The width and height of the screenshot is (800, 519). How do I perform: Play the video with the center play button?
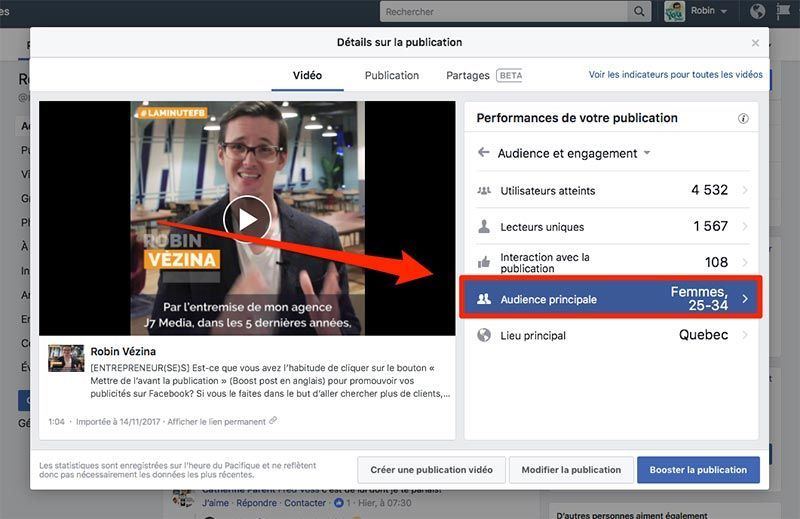[247, 219]
